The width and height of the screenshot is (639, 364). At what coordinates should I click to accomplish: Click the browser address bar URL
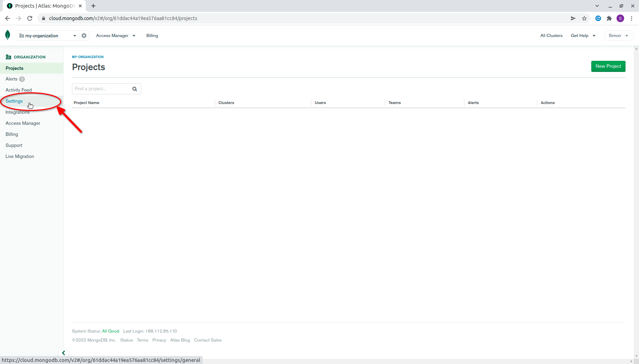tap(123, 18)
